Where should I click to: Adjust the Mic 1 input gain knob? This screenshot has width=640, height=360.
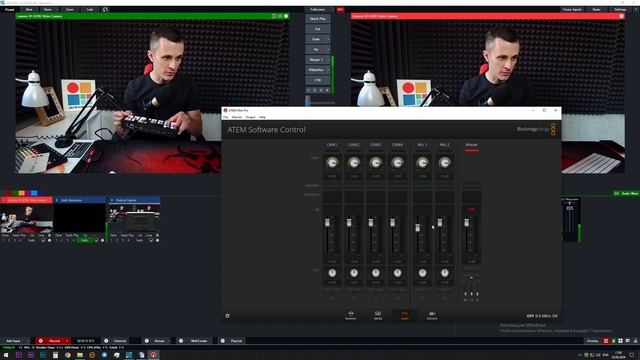coord(422,163)
